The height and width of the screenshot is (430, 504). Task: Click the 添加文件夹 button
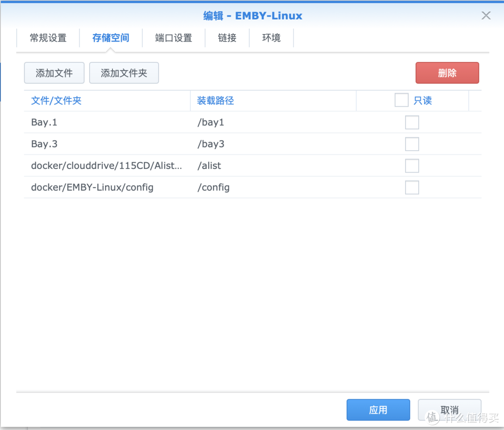coord(124,73)
